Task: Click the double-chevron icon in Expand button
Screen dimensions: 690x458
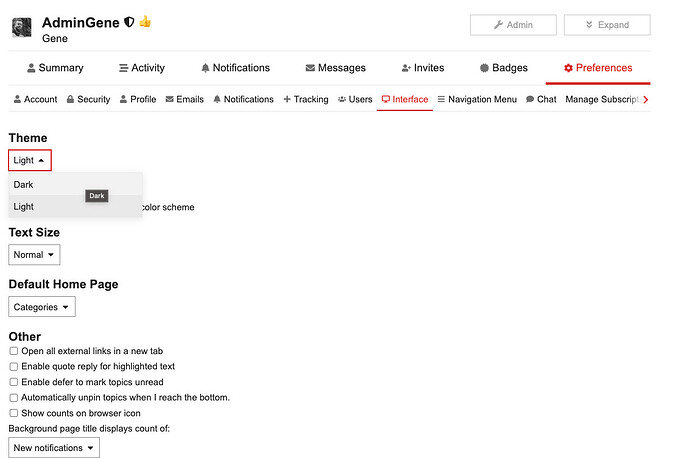Action: [x=589, y=25]
